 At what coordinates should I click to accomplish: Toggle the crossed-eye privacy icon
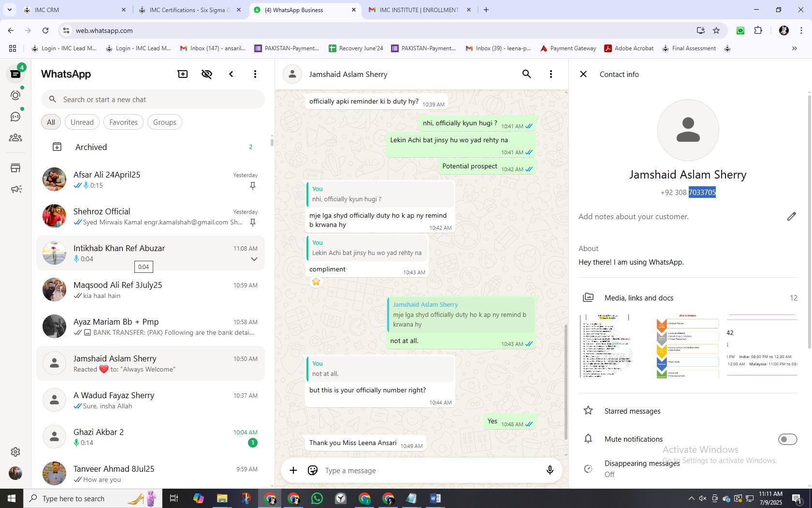click(x=207, y=74)
